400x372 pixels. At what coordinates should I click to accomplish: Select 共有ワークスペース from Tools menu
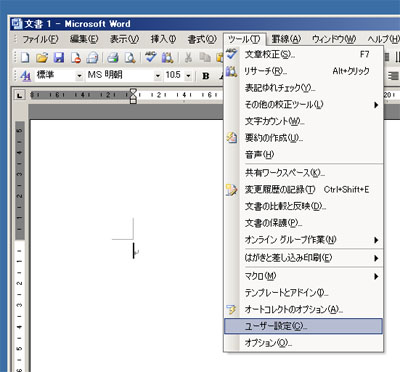pos(304,173)
